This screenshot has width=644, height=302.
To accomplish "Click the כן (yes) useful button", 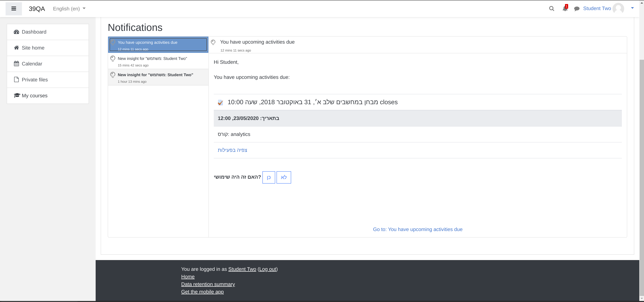I will coord(269,178).
